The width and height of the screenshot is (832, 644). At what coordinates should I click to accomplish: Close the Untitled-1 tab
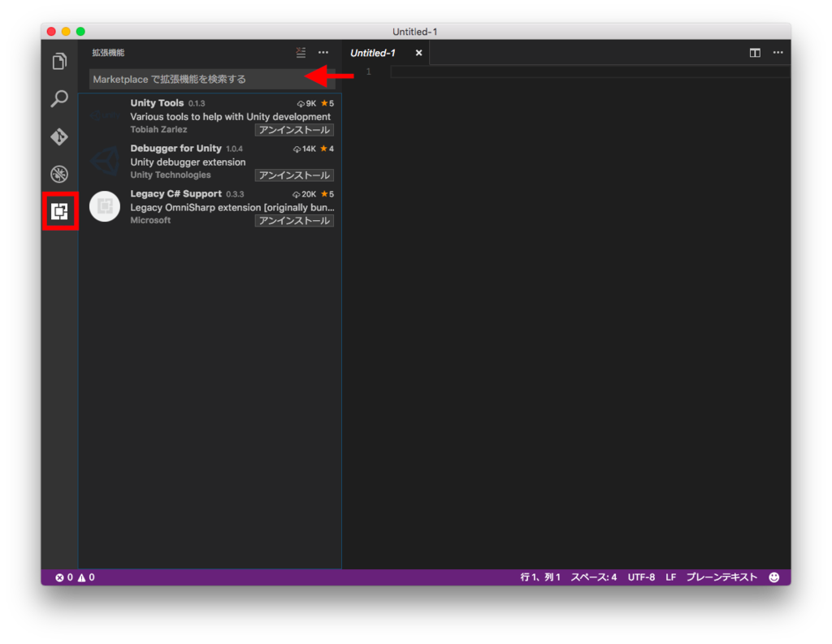coord(418,53)
